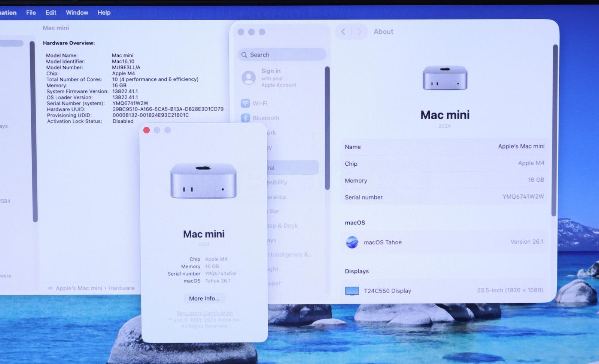
Task: Open the Window menu in menu bar
Action: 77,12
